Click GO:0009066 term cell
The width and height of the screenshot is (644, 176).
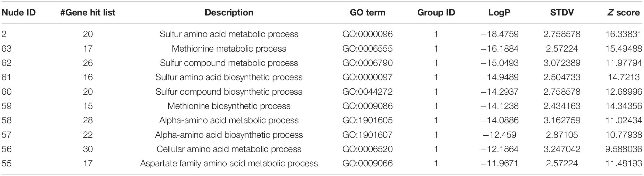click(367, 164)
